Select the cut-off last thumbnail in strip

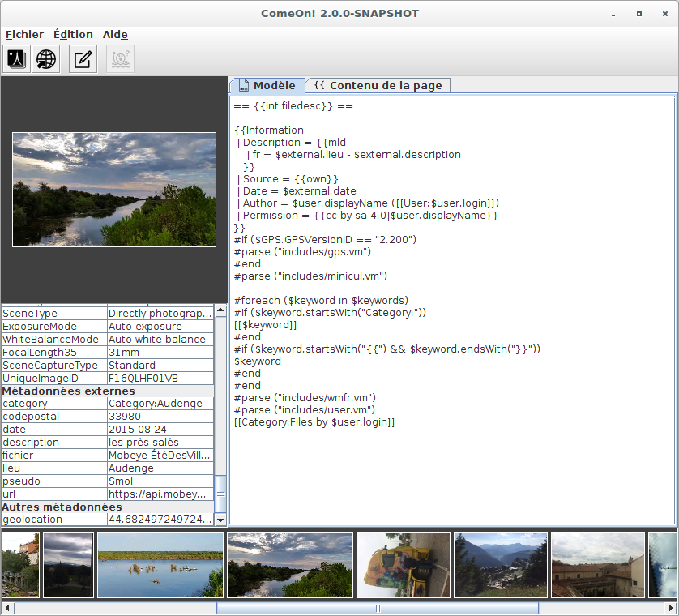point(663,565)
